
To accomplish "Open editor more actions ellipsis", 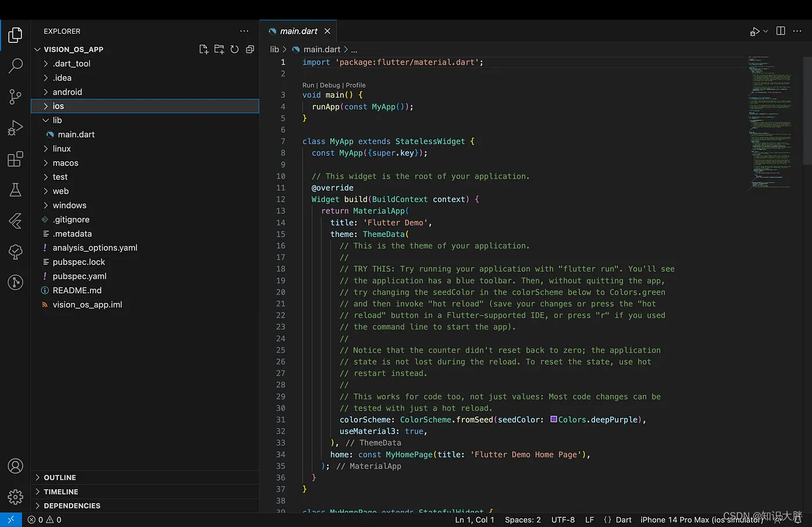I will 797,31.
